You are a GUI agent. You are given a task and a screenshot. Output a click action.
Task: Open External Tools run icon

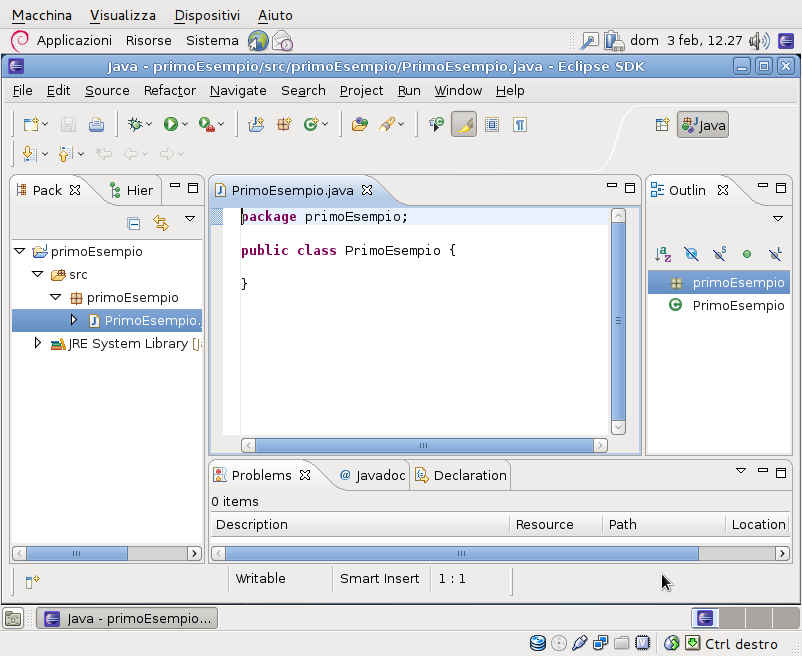(207, 124)
